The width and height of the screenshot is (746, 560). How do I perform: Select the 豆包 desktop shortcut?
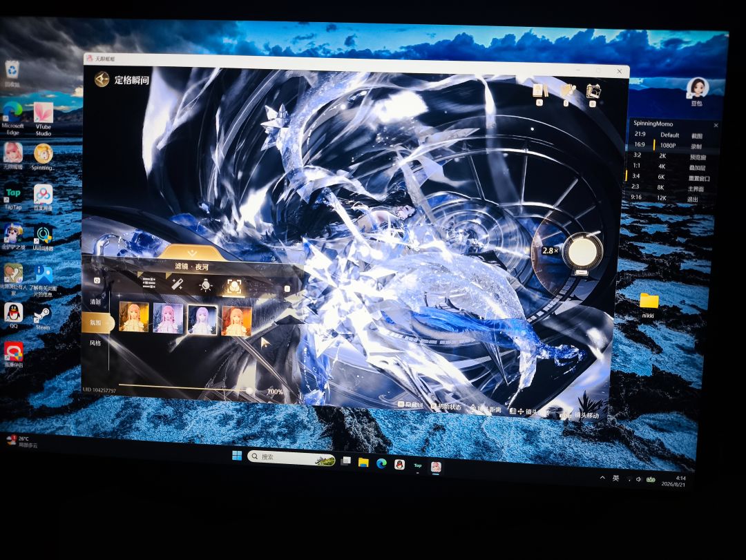[698, 91]
